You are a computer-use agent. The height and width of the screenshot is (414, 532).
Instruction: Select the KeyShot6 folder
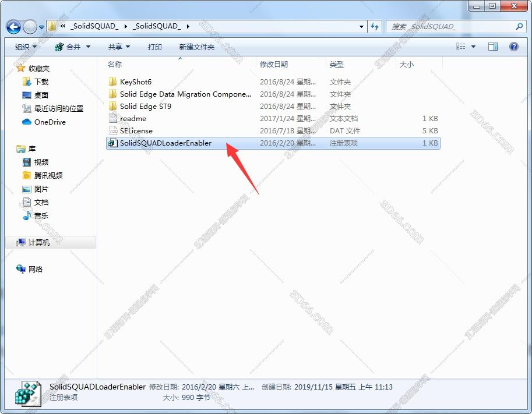pos(136,82)
